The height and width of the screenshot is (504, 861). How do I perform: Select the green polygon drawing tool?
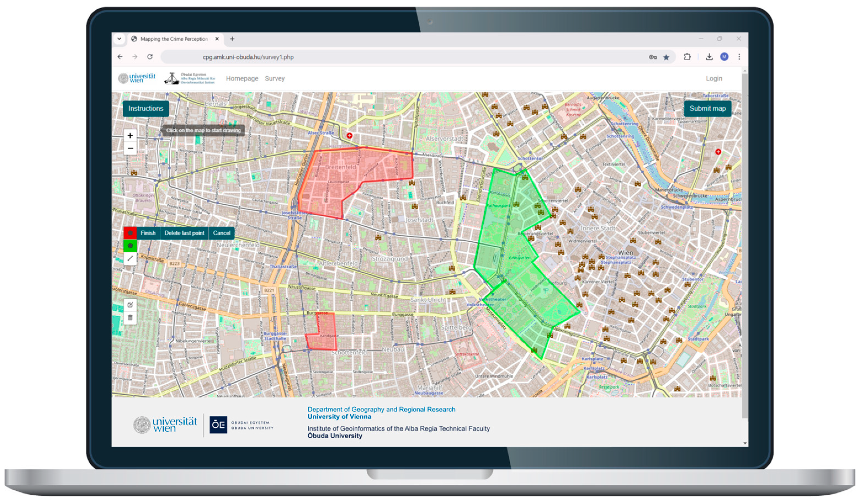pos(130,246)
